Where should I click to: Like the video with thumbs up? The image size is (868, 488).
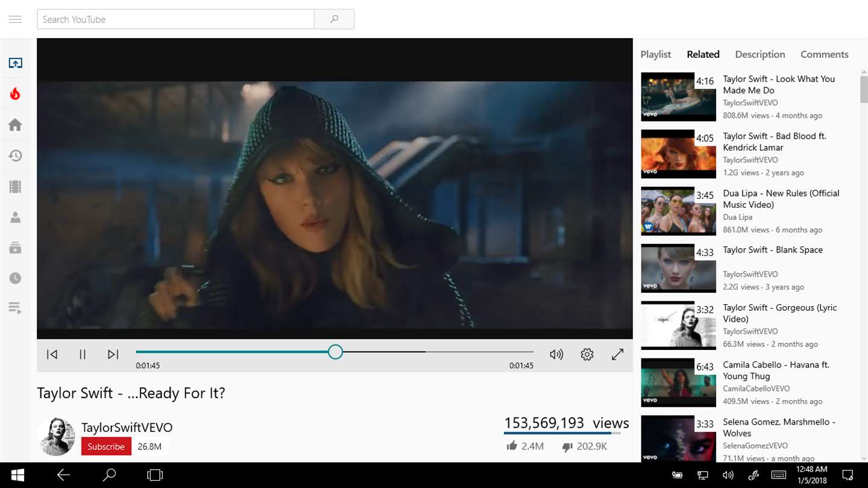pyautogui.click(x=512, y=446)
